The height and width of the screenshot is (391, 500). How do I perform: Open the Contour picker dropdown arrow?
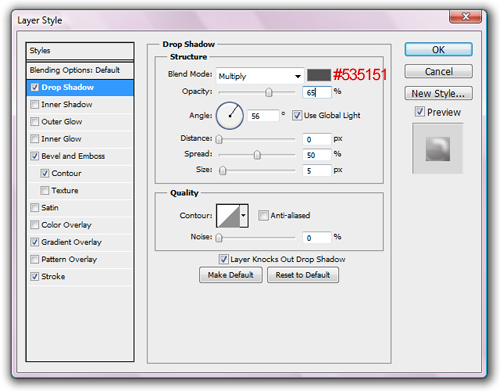point(244,216)
